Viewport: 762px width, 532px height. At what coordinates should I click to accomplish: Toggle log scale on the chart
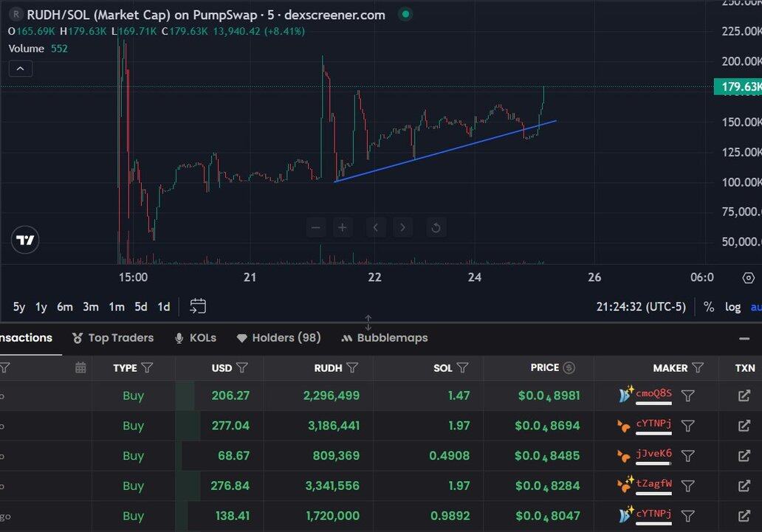click(x=732, y=307)
